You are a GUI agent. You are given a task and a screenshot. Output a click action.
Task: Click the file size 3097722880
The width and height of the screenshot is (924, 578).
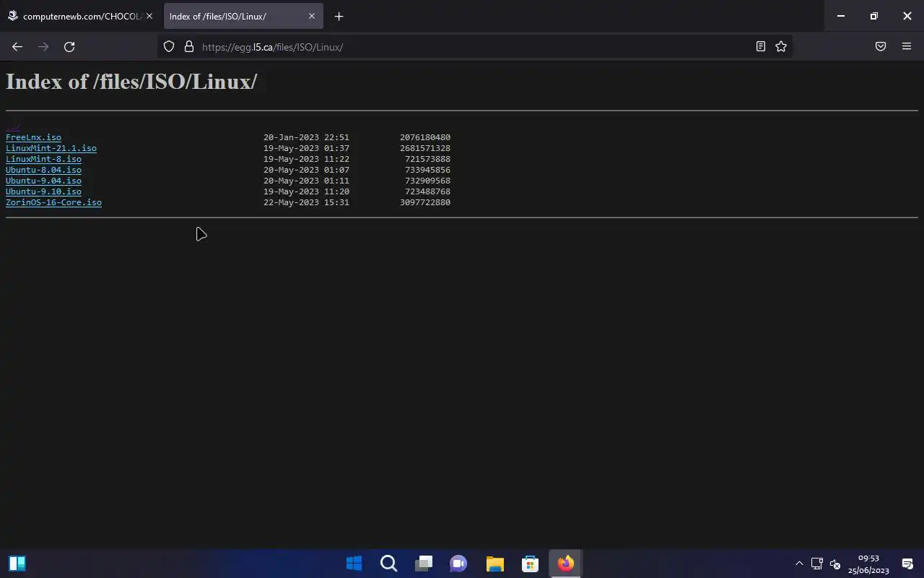(425, 202)
